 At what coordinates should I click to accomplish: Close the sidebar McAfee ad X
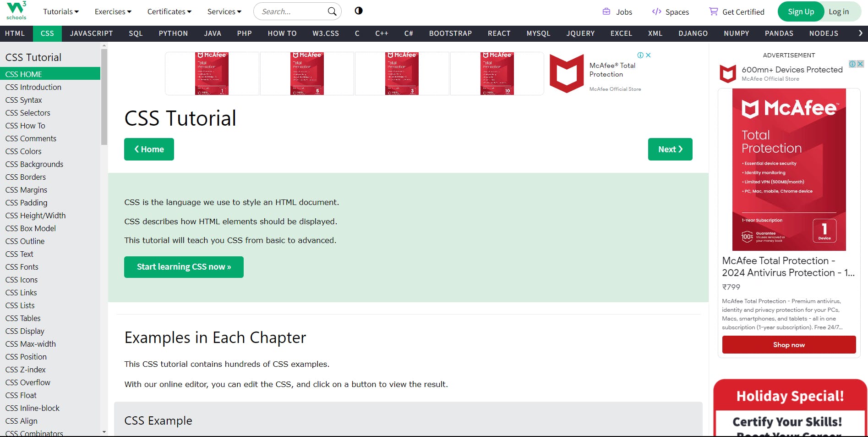[860, 64]
